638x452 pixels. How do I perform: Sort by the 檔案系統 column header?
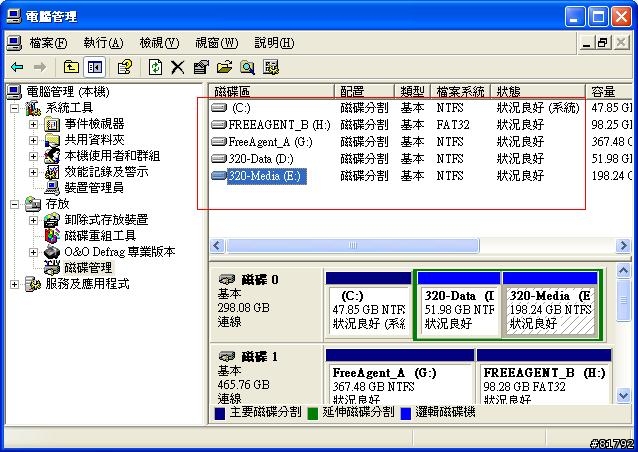tap(461, 91)
